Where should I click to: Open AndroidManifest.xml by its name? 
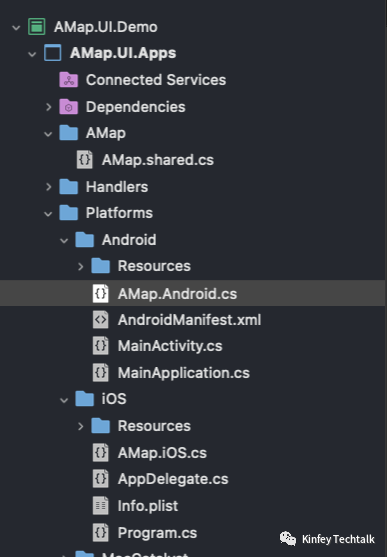click(189, 320)
